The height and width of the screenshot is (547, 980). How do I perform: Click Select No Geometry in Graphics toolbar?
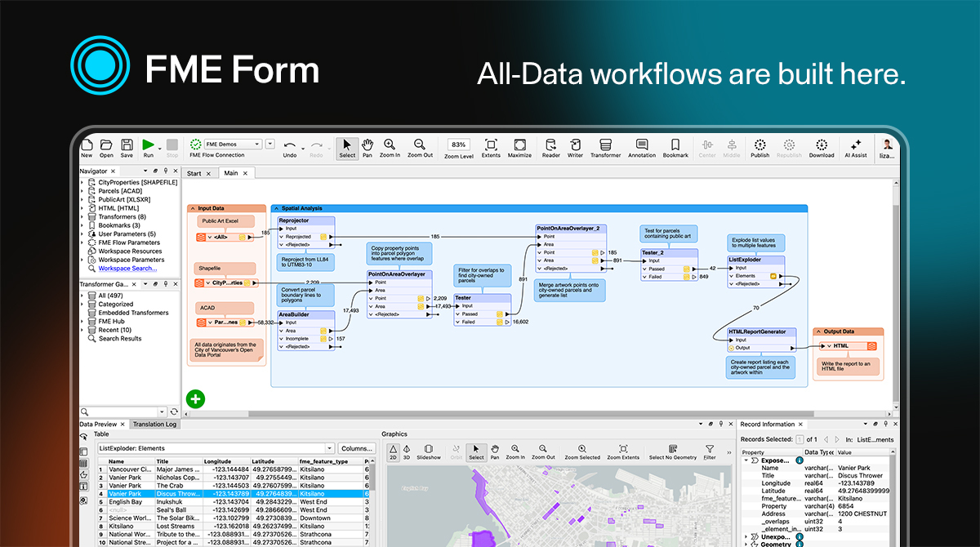[x=673, y=452]
